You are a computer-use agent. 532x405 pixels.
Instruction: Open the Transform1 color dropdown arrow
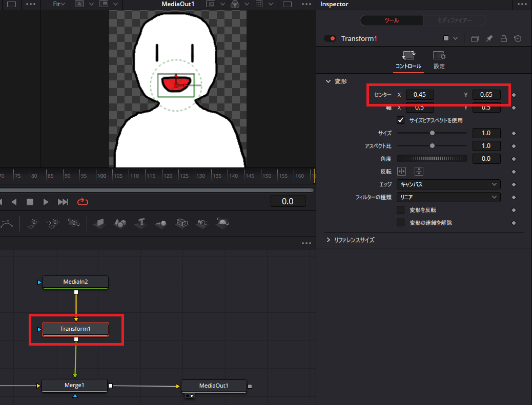(455, 38)
